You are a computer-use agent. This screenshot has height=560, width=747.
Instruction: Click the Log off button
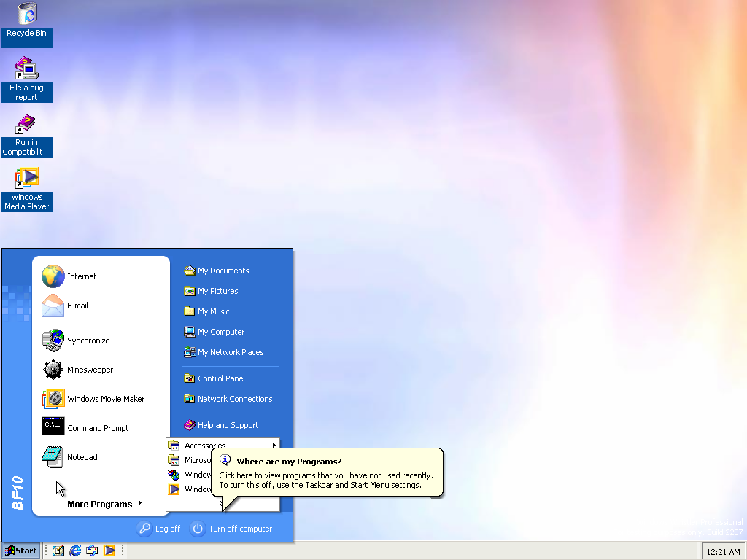point(159,529)
